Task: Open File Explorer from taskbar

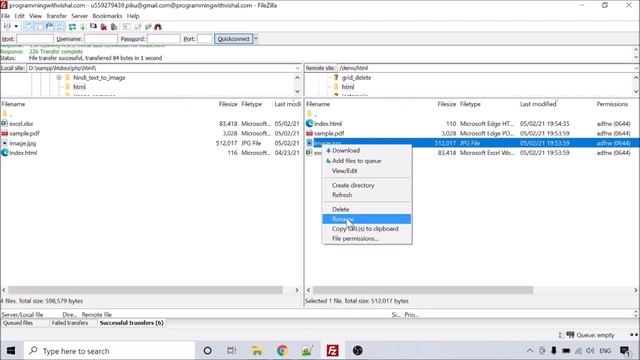Action: tap(257, 351)
